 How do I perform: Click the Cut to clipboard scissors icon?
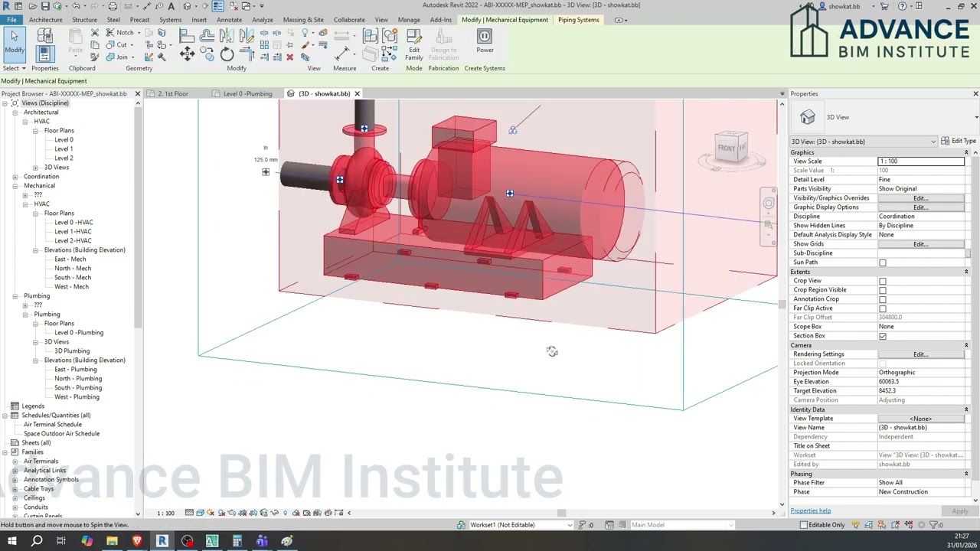(95, 33)
